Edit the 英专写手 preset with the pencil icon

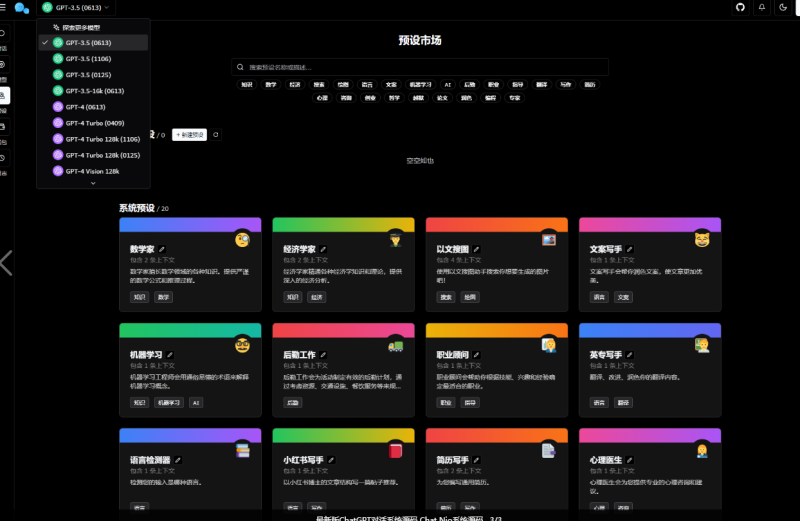pos(630,355)
